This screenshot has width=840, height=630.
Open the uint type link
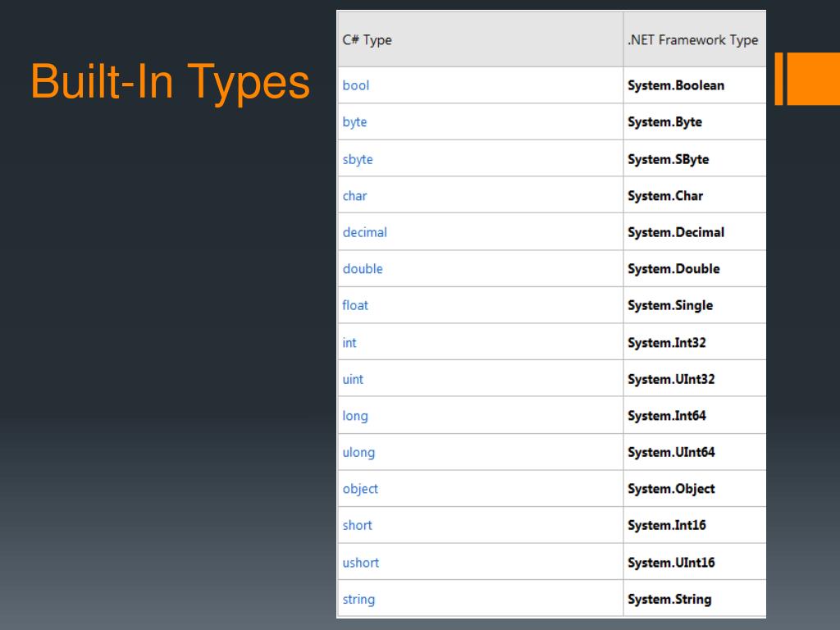click(x=353, y=379)
